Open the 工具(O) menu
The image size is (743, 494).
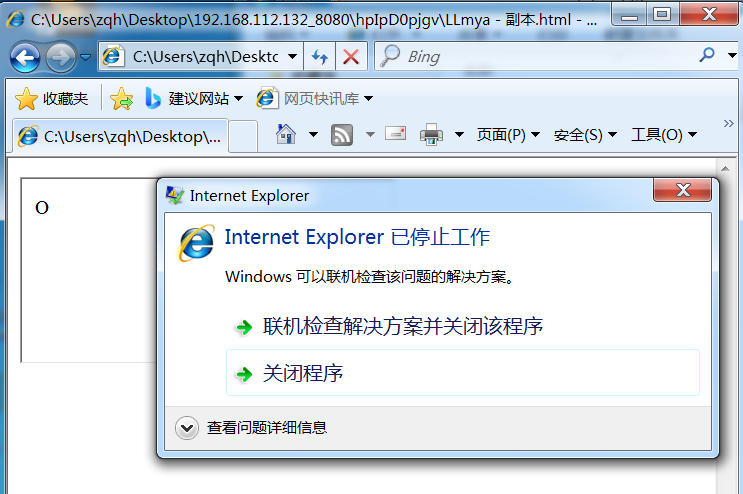(664, 135)
